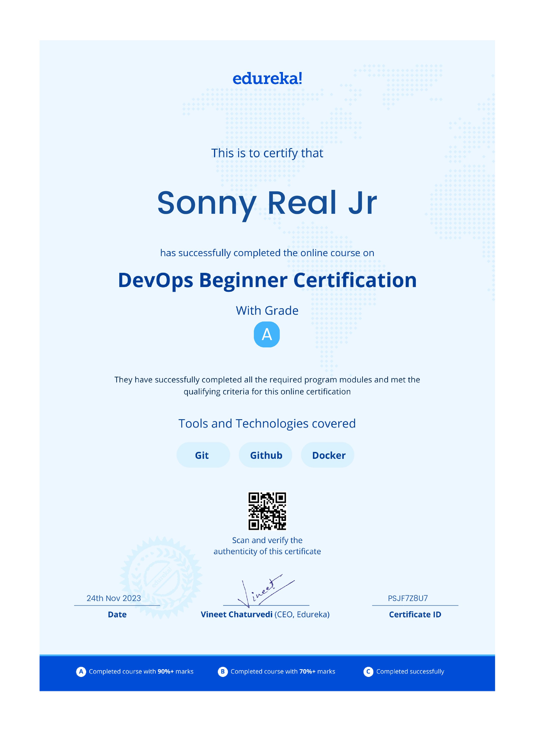Click the date '24th Nov 2023'
534x756 pixels.
coord(113,598)
